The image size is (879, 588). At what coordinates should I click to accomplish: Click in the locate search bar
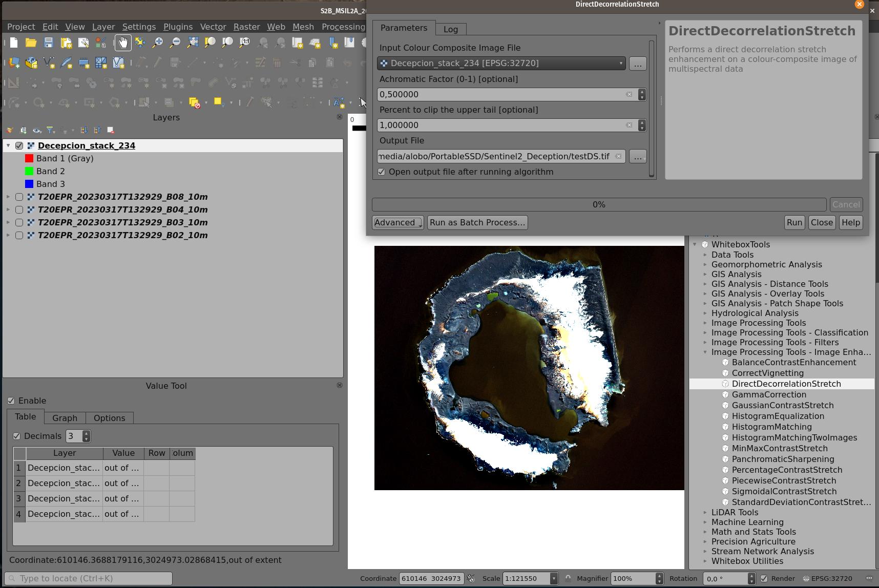coord(87,578)
